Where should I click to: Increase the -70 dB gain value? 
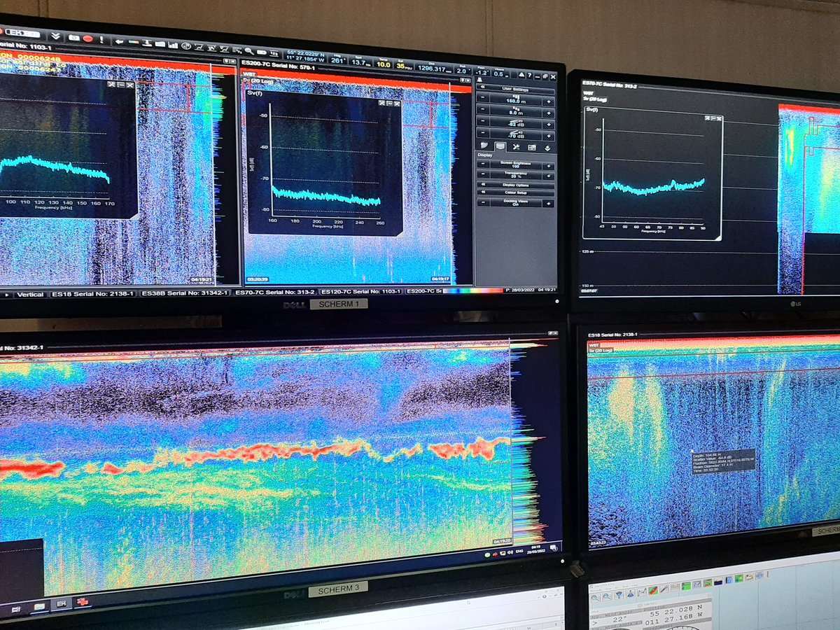coord(549,136)
